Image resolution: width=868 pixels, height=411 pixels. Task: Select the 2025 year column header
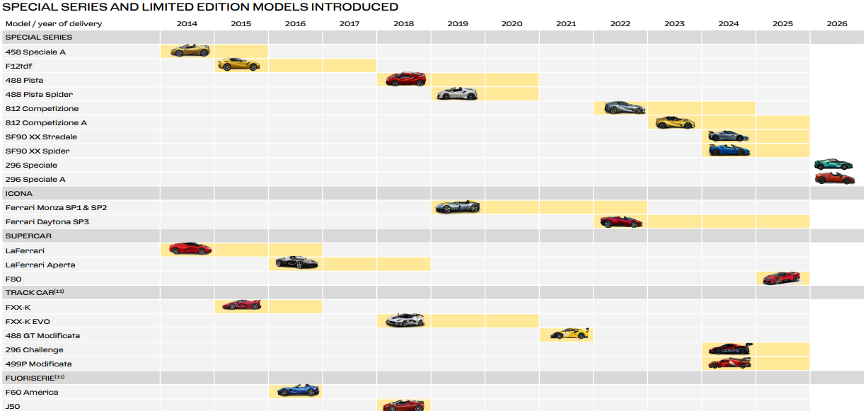[x=782, y=24]
